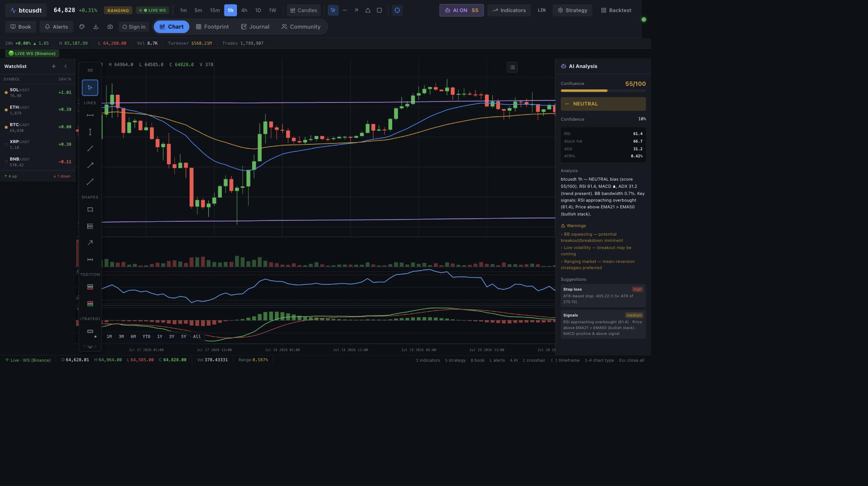Switch to the Footprint tab
The width and height of the screenshot is (868, 486).
[x=212, y=27]
